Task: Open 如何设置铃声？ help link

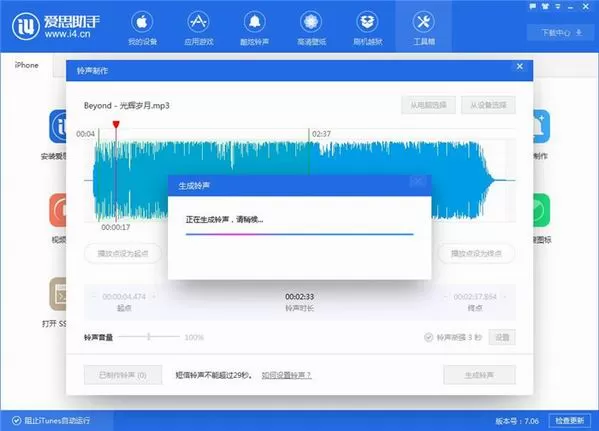Action: pyautogui.click(x=286, y=375)
